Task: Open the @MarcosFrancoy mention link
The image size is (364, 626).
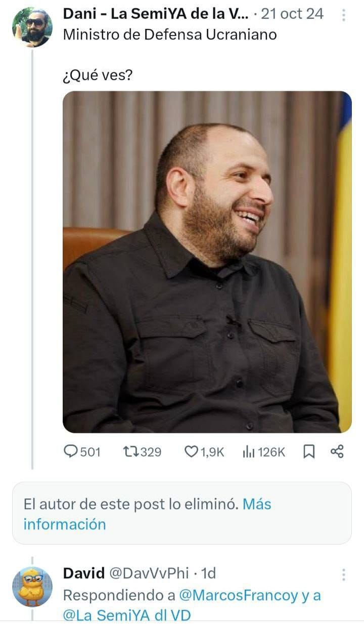Action: (239, 596)
